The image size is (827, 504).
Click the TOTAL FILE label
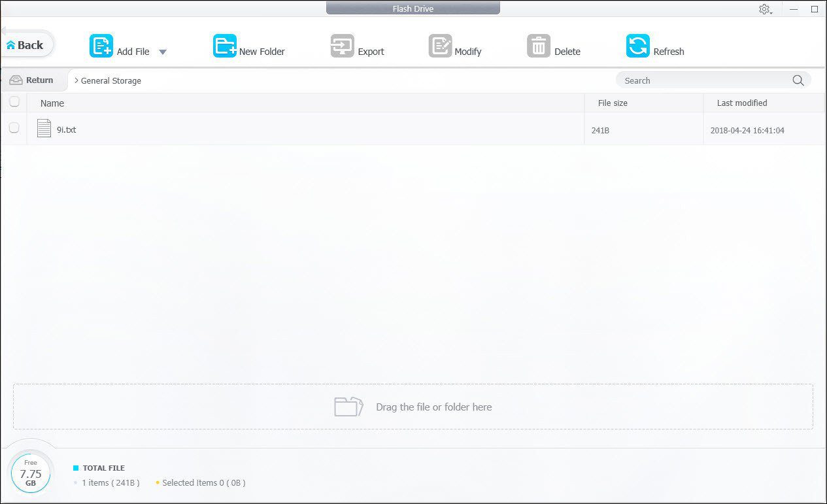(x=104, y=468)
